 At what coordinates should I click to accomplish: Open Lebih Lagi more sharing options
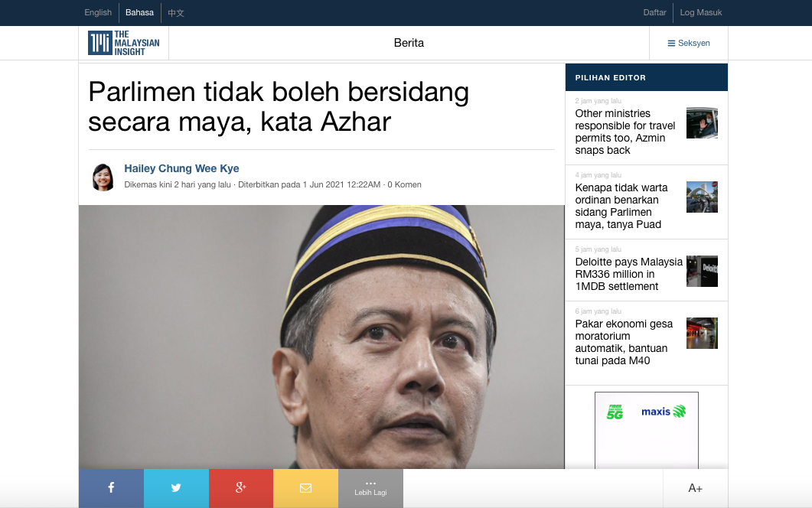click(370, 488)
